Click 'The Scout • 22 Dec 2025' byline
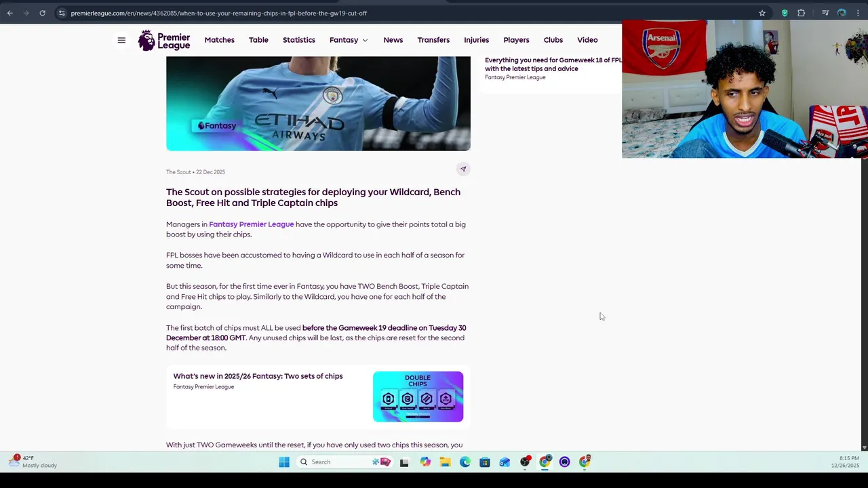 (x=195, y=172)
